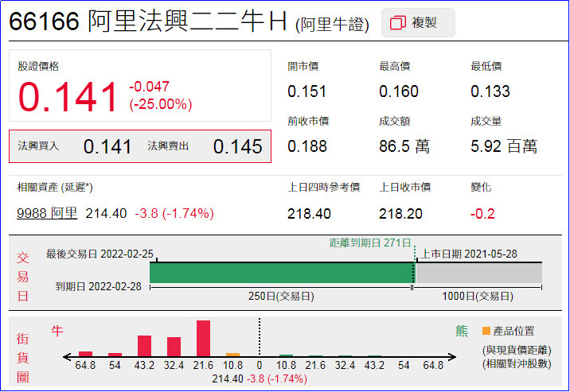Click the 法興買入 bid value 0.141

click(x=107, y=146)
